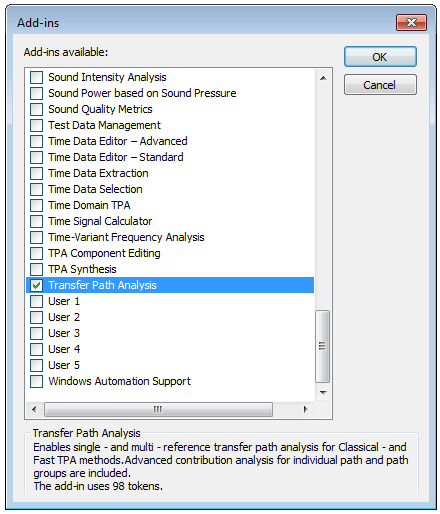Confirm add-ins with the OK button
The height and width of the screenshot is (514, 440).
[x=380, y=57]
